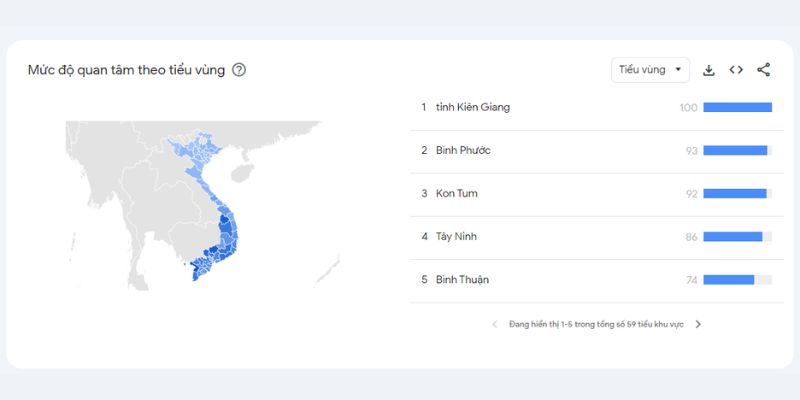Open the Tiểu vùng dropdown
Viewport: 800px width, 400px height.
click(650, 70)
